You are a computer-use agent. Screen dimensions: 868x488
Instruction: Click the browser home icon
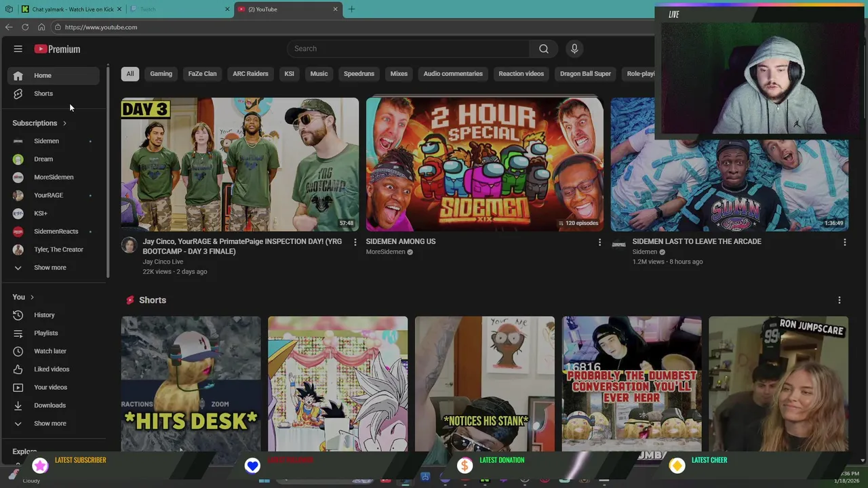click(x=41, y=27)
